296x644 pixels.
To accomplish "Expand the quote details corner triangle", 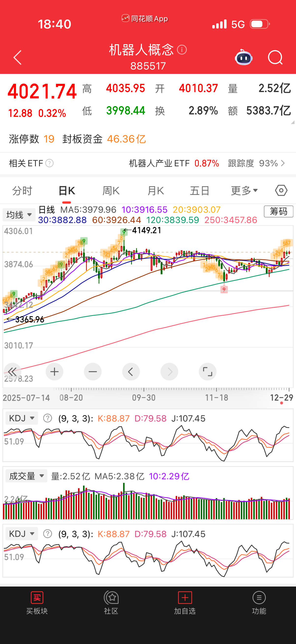I will click(x=293, y=122).
